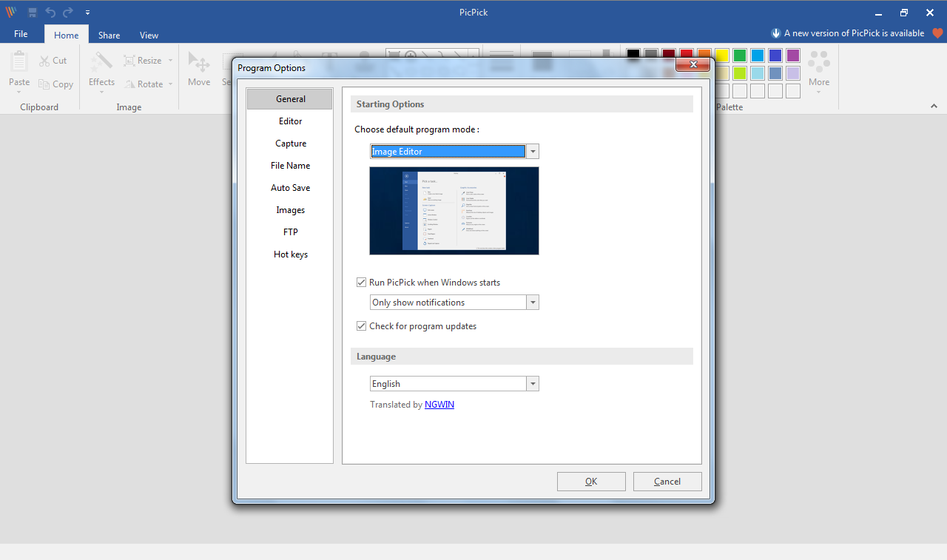Select Hot keys options category
Screen dimensions: 947x560
(x=290, y=254)
